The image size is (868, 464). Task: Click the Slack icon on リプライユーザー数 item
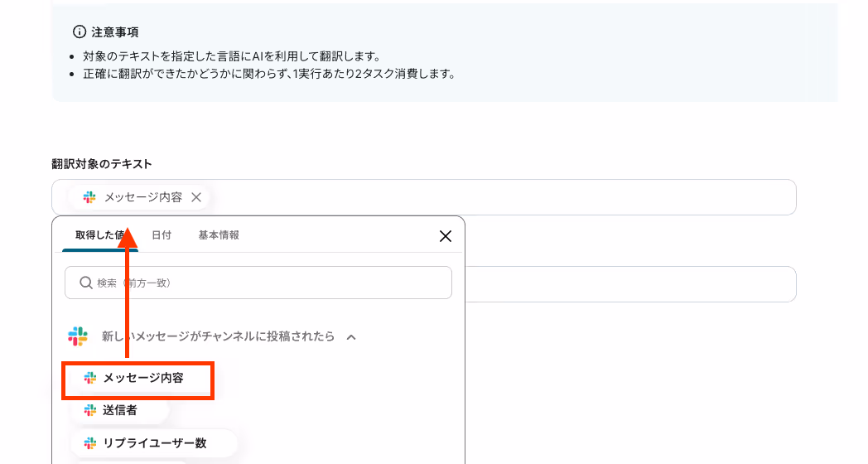pos(89,443)
